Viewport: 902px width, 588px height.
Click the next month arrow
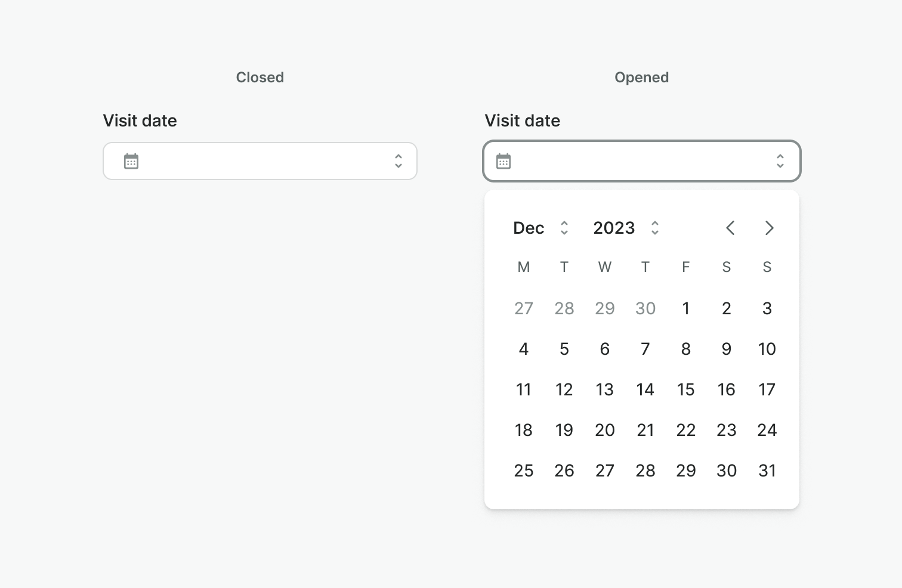[769, 228]
